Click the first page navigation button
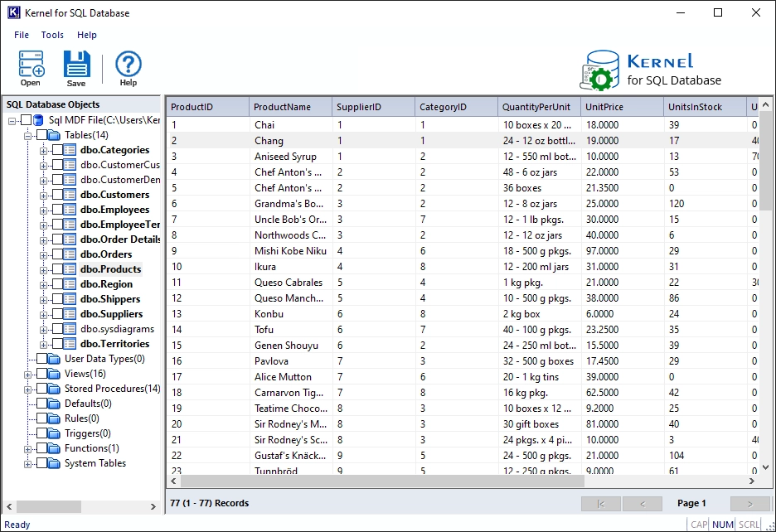Screen dimensions: 776x532 click(x=601, y=504)
